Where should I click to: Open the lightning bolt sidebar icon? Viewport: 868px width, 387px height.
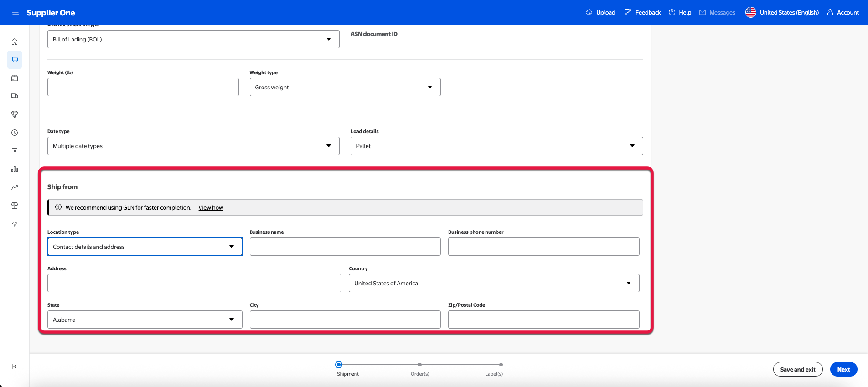pos(15,224)
